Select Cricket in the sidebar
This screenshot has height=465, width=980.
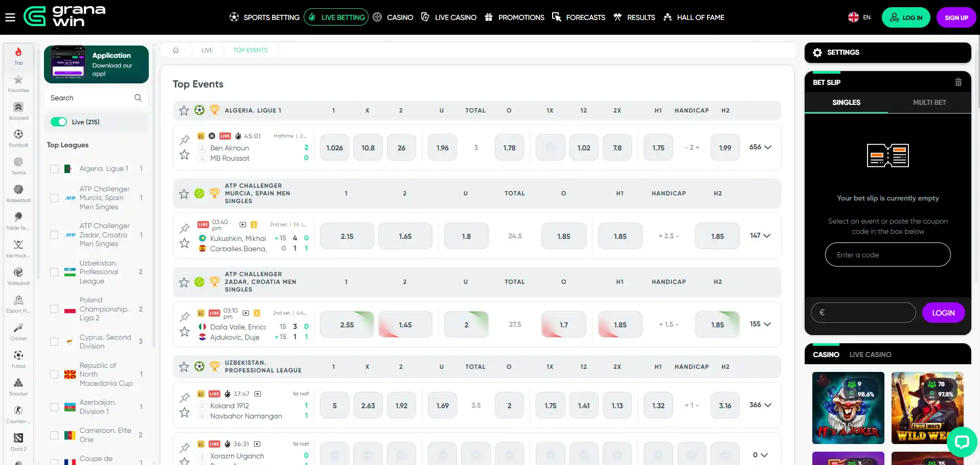(18, 332)
